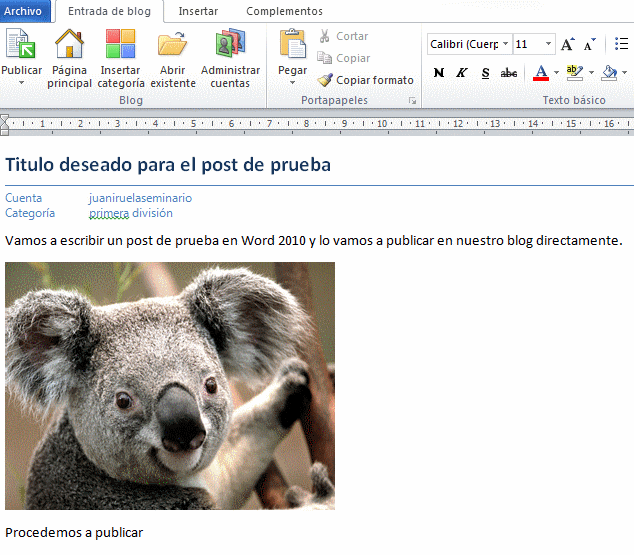Select the koala image in the post

point(170,386)
